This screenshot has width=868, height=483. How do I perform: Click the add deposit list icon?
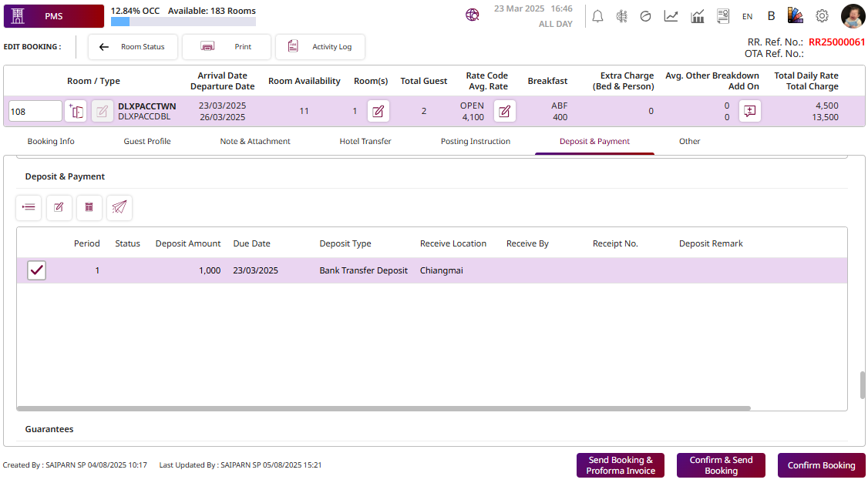coord(29,207)
